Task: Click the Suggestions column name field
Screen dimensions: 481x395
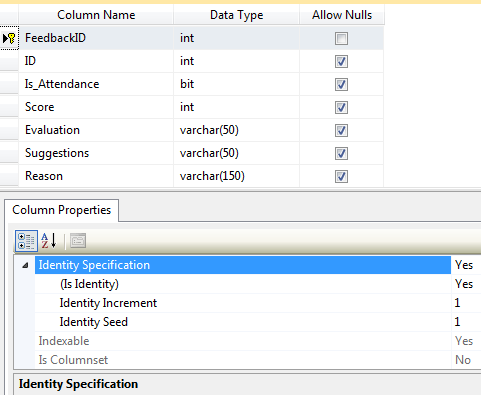Action: coord(96,153)
